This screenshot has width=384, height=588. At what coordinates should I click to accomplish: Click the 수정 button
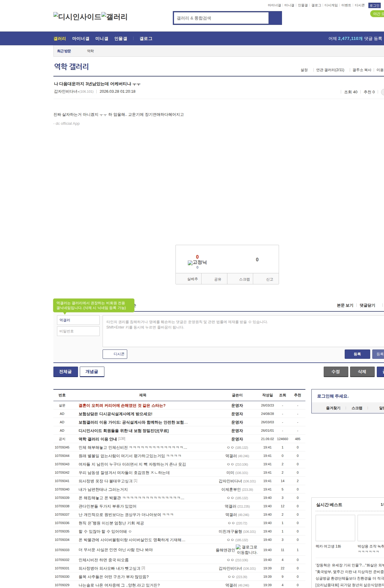click(x=336, y=372)
